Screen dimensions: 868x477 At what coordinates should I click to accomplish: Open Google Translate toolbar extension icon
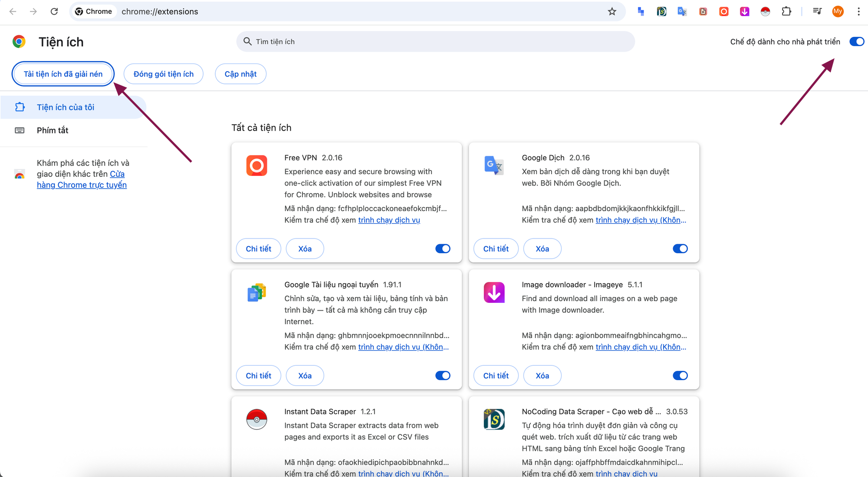[x=682, y=12]
